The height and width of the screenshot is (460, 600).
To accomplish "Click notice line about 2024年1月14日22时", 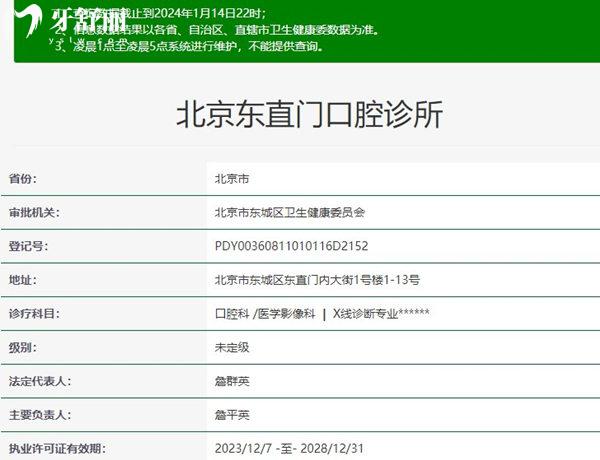I will 159,13.
